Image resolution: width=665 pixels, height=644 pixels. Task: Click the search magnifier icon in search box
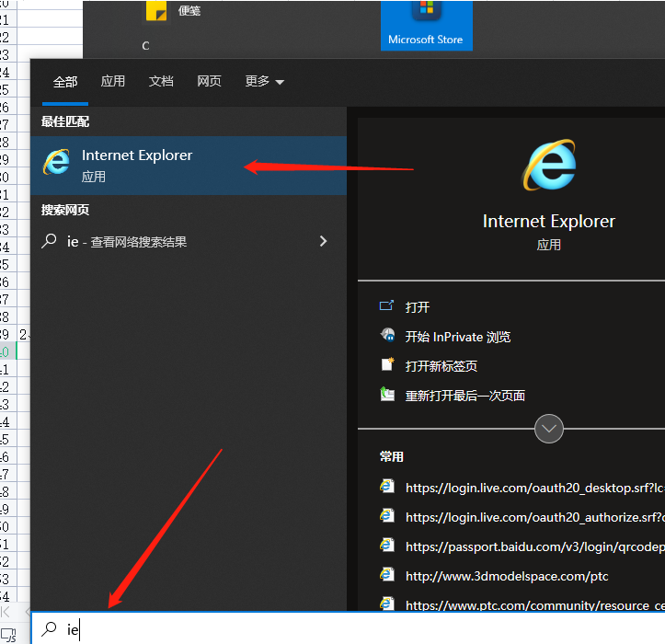coord(49,629)
